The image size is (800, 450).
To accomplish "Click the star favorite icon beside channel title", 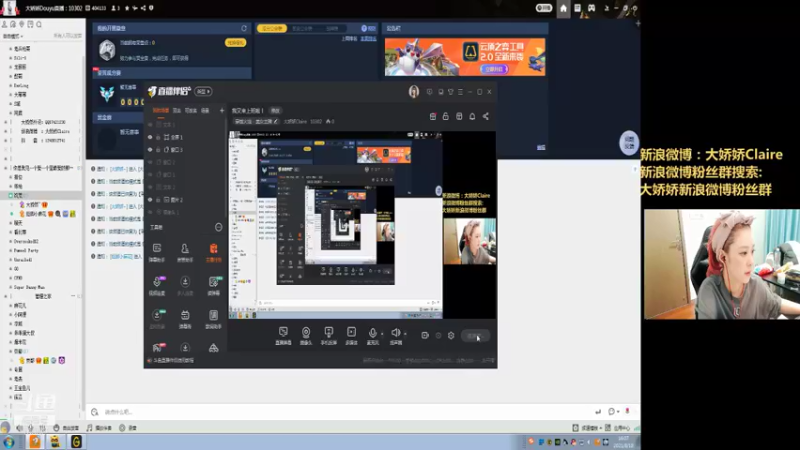I will (x=127, y=8).
